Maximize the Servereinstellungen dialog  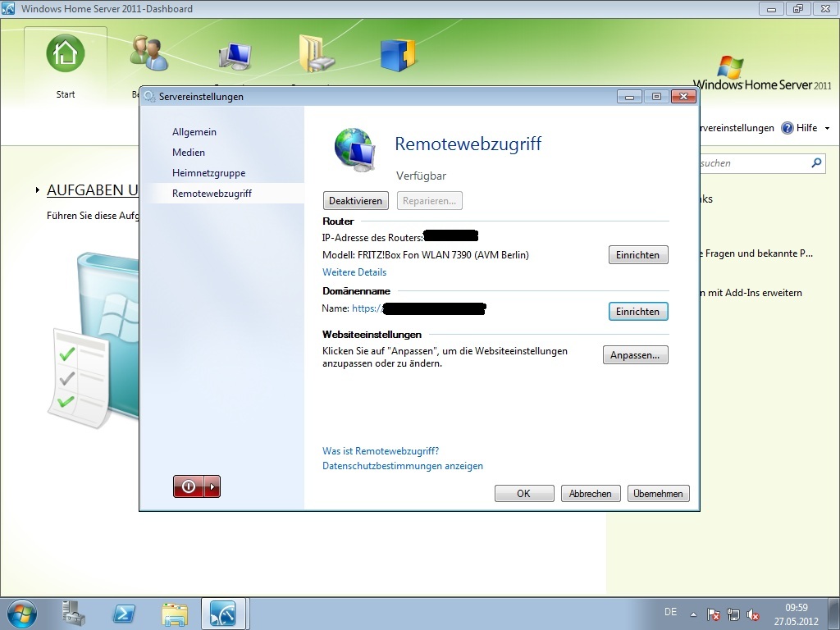click(x=656, y=97)
